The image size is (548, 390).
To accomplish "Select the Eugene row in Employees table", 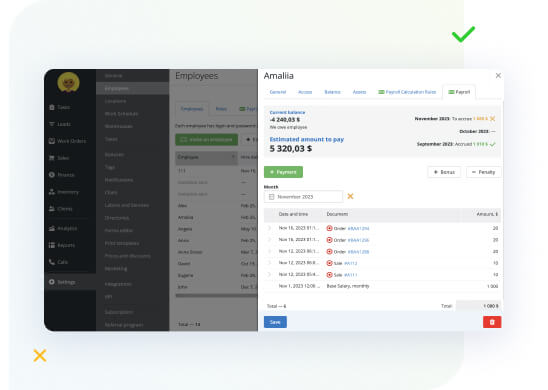I will click(x=216, y=275).
